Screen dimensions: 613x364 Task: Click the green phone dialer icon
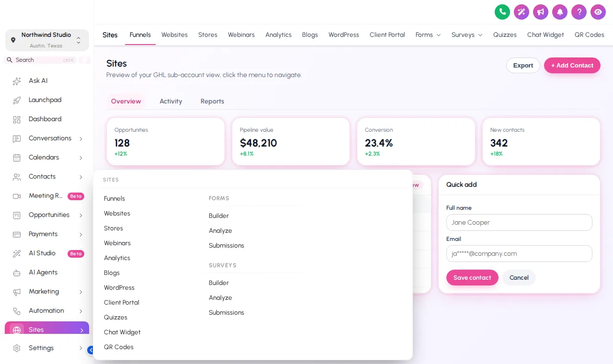click(x=502, y=12)
